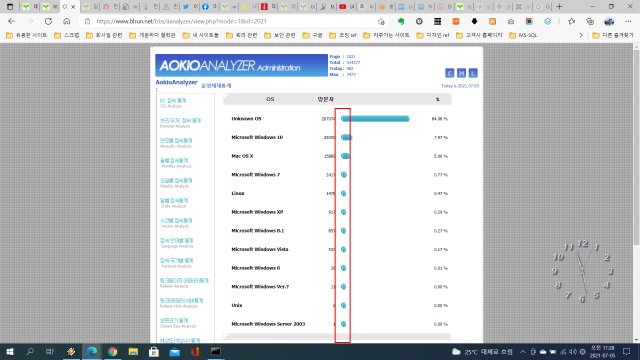Viewport: 640px width, 360px height.
Task: Expand hidden bookmarks overflow chevron
Action: [581, 36]
